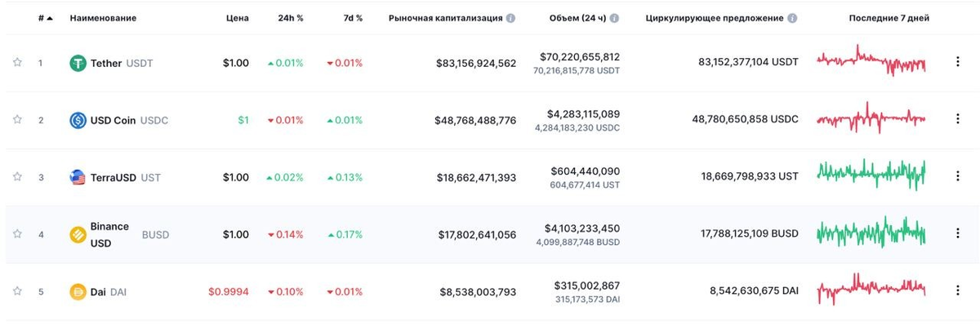Open three-dot menu for Tether row
980x324 pixels.
pos(957,62)
